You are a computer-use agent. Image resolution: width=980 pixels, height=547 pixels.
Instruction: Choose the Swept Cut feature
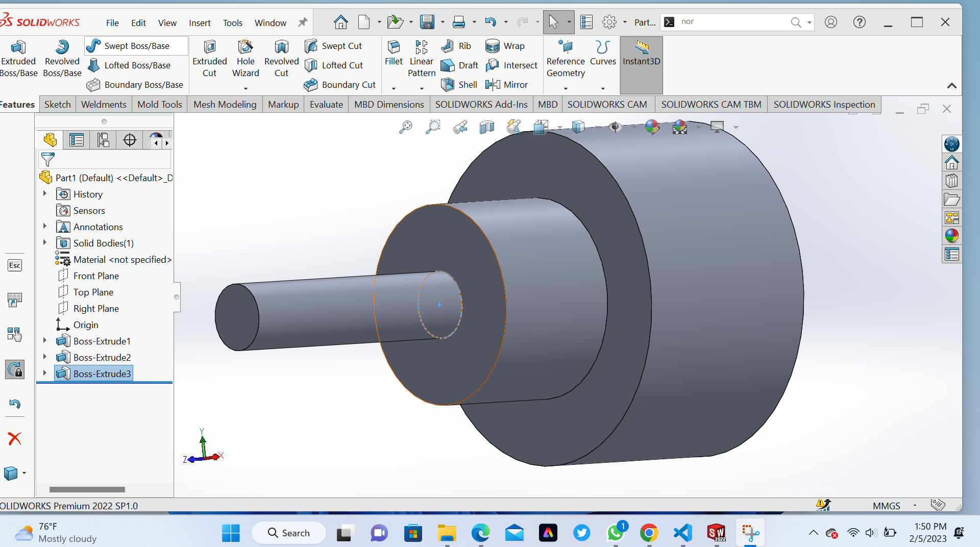333,46
